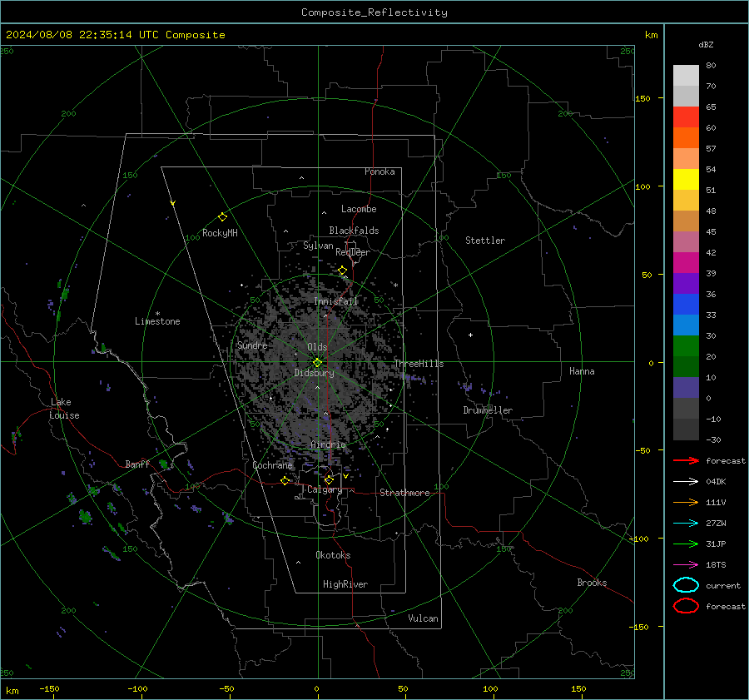749x700 pixels.
Task: Click the Lake Louise map label
Action: (64, 409)
